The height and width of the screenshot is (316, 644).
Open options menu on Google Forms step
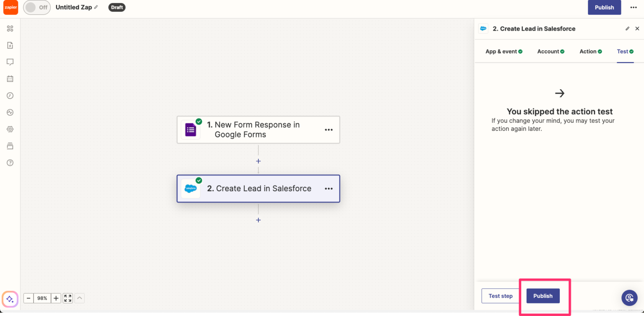tap(328, 130)
